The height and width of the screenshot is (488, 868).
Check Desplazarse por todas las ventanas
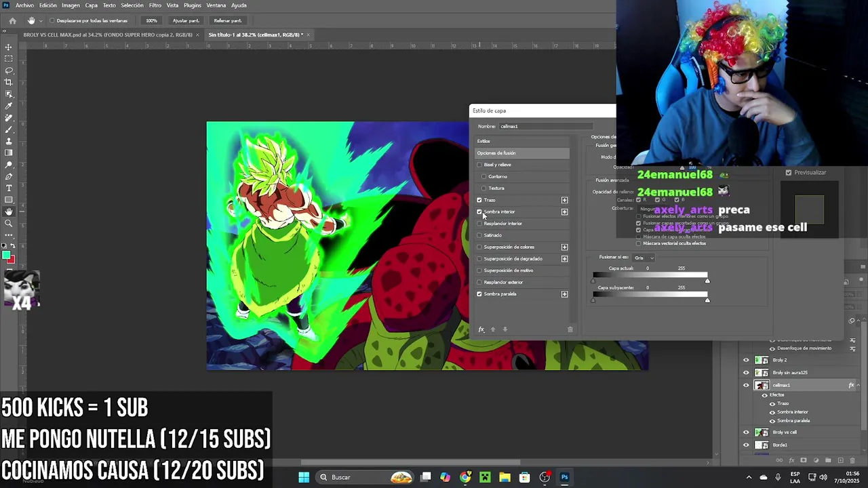point(52,20)
